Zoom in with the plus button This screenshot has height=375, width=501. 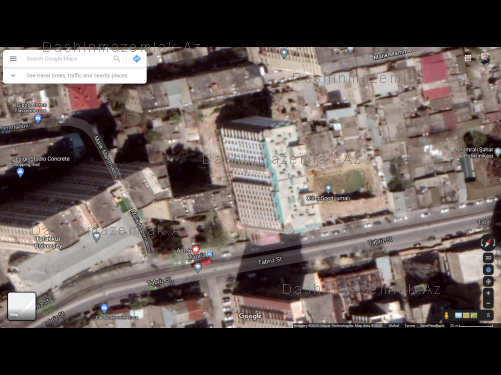click(x=488, y=293)
